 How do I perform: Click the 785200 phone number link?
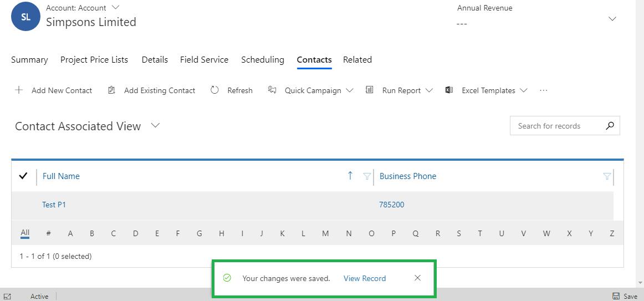[x=392, y=205]
